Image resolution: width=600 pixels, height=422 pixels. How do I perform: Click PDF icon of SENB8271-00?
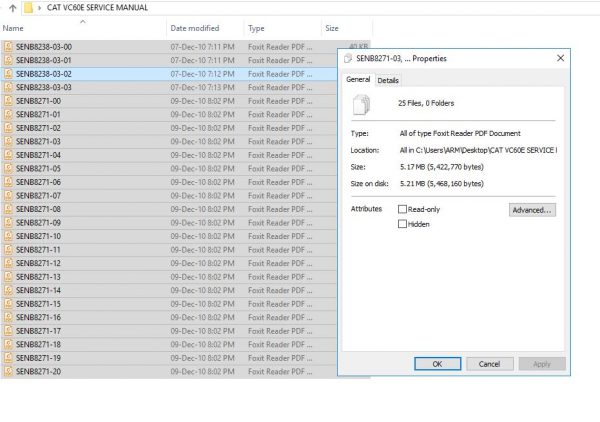[x=8, y=101]
